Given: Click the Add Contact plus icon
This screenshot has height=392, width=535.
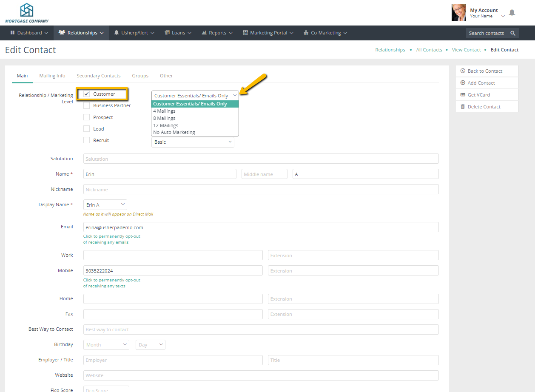Looking at the screenshot, I should click(x=463, y=83).
